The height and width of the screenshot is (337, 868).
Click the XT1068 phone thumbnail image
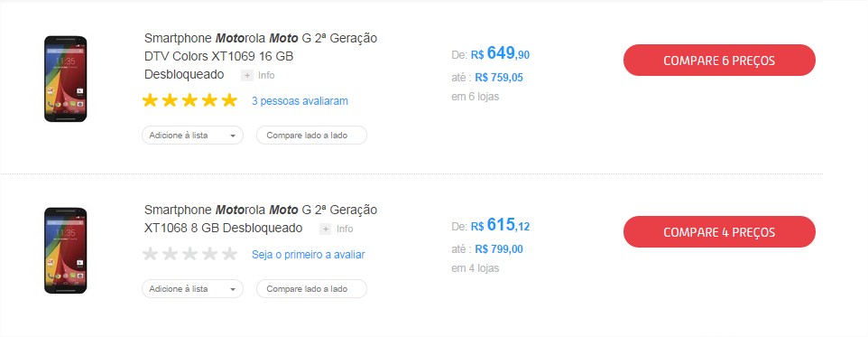(x=66, y=250)
